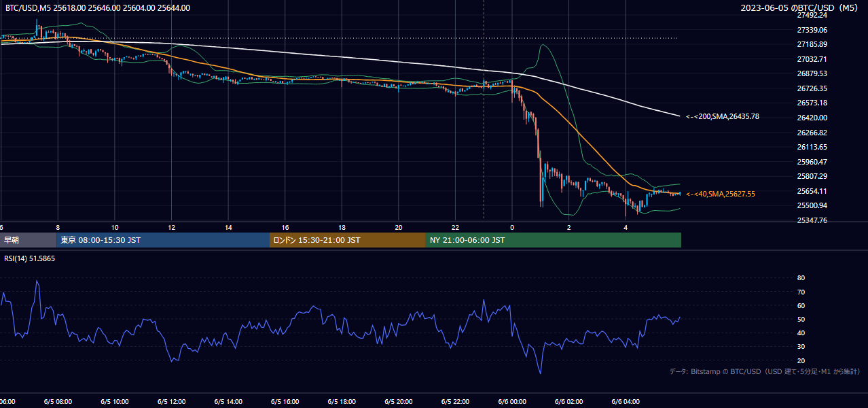Click the '6/5 20:00' date label
The height and width of the screenshot is (408, 868).
[399, 401]
